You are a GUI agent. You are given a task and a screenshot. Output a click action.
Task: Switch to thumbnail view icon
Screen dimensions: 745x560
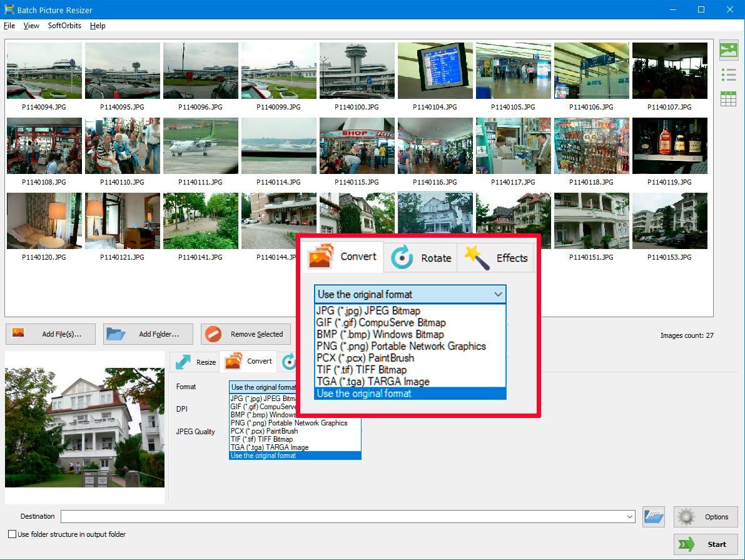click(728, 50)
